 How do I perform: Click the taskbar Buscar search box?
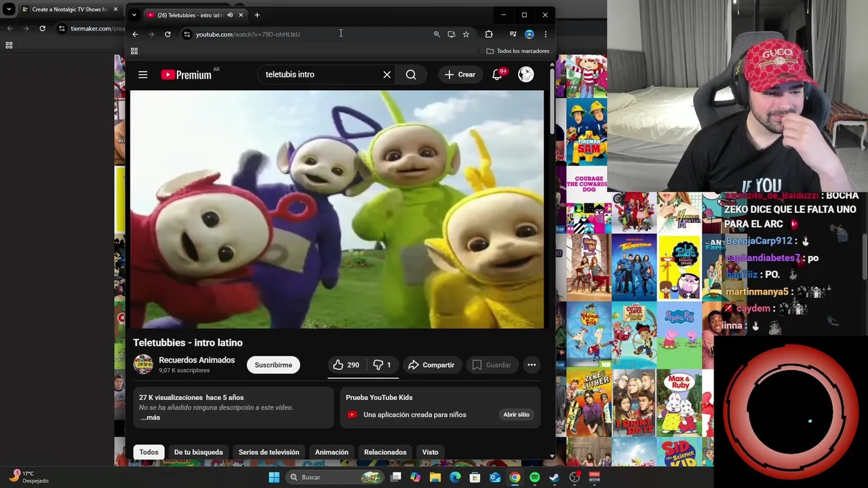tap(335, 477)
